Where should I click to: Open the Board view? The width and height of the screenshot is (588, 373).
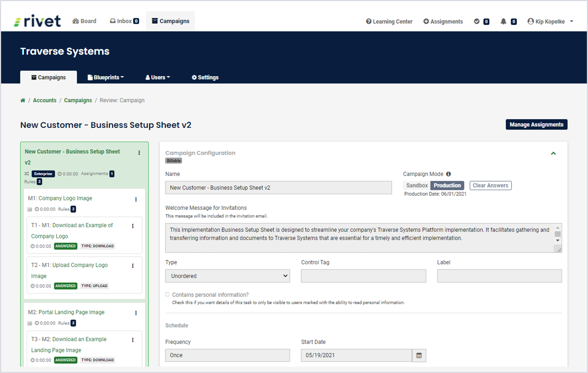(84, 21)
